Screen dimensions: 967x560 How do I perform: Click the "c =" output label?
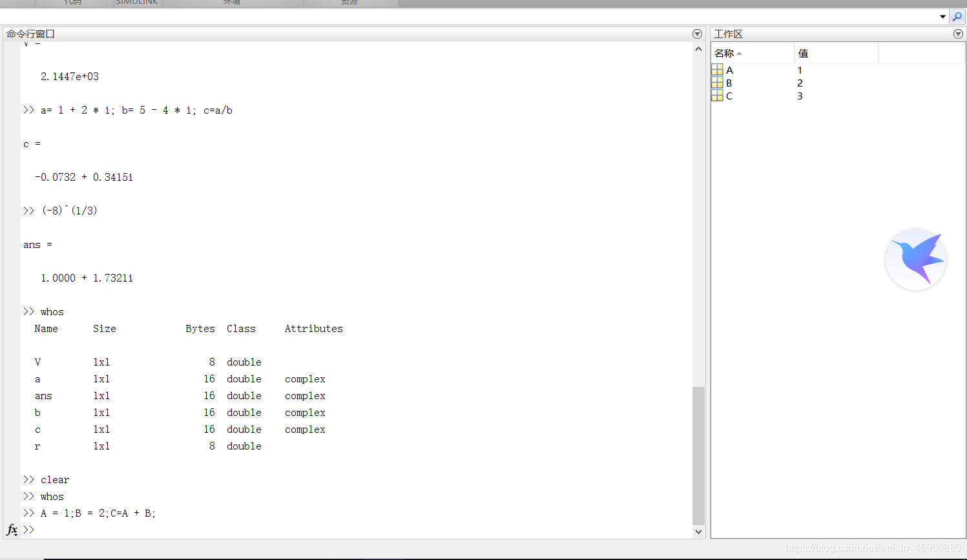coord(32,144)
